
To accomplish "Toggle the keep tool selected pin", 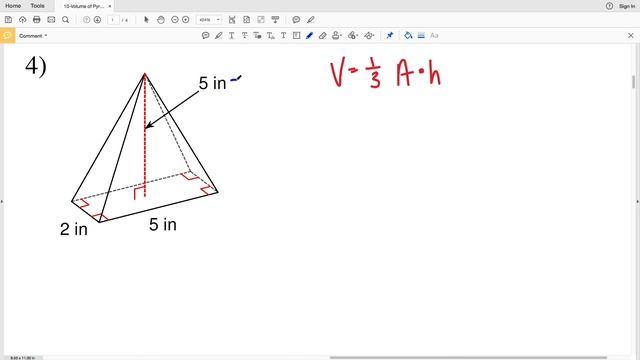I will tap(389, 36).
